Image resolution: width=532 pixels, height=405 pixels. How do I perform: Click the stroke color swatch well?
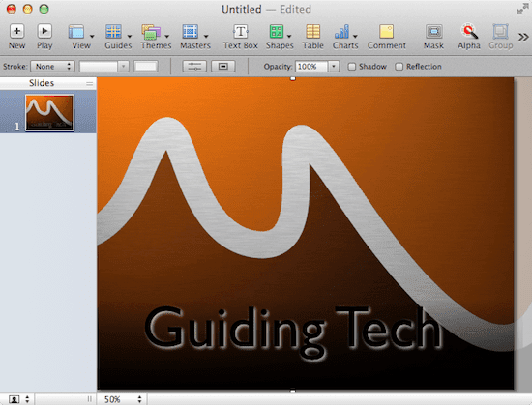145,66
